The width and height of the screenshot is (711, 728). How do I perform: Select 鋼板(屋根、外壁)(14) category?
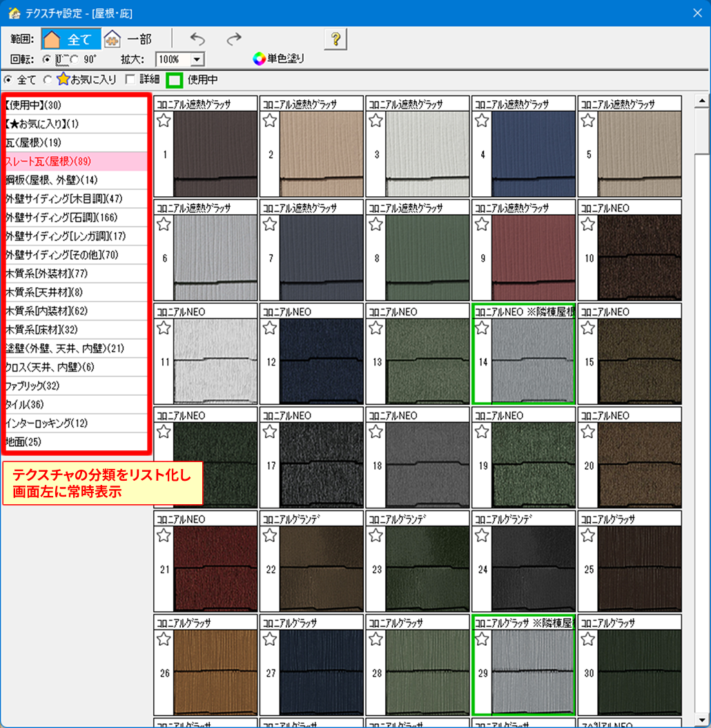[76, 180]
